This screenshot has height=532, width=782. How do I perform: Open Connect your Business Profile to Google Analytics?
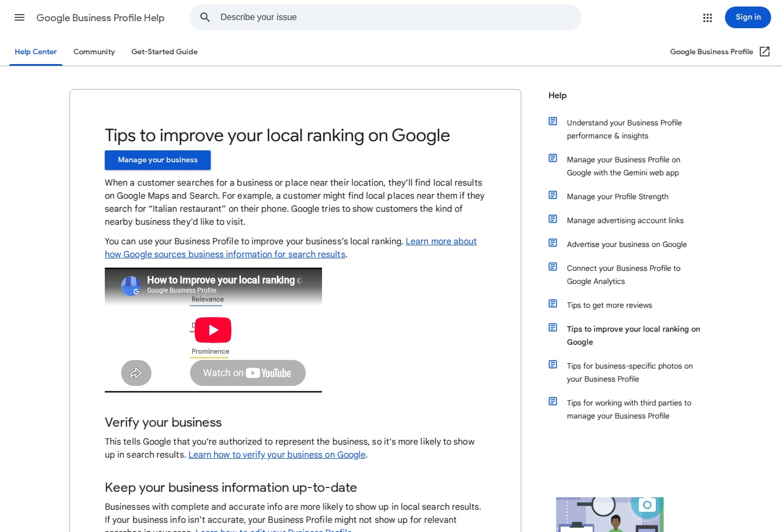(623, 275)
